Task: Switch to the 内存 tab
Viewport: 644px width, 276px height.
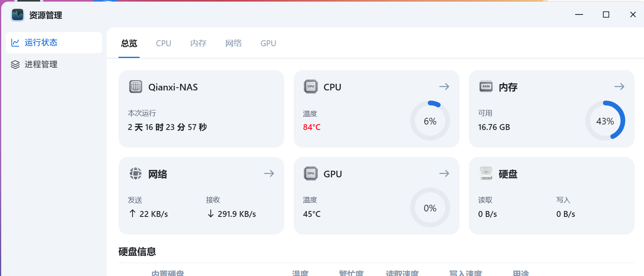Action: click(x=198, y=43)
